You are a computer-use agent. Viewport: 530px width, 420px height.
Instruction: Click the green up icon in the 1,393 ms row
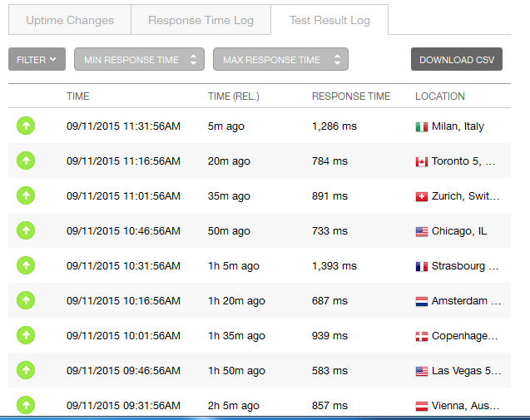tap(26, 265)
